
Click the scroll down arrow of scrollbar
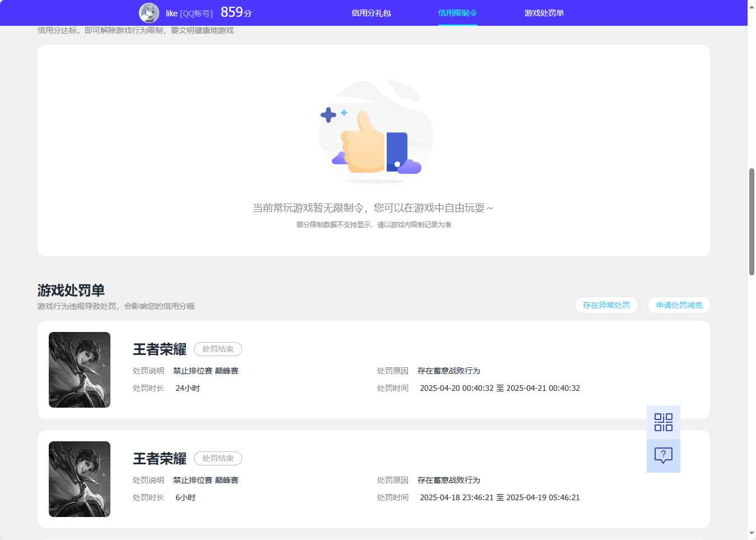coord(752,533)
